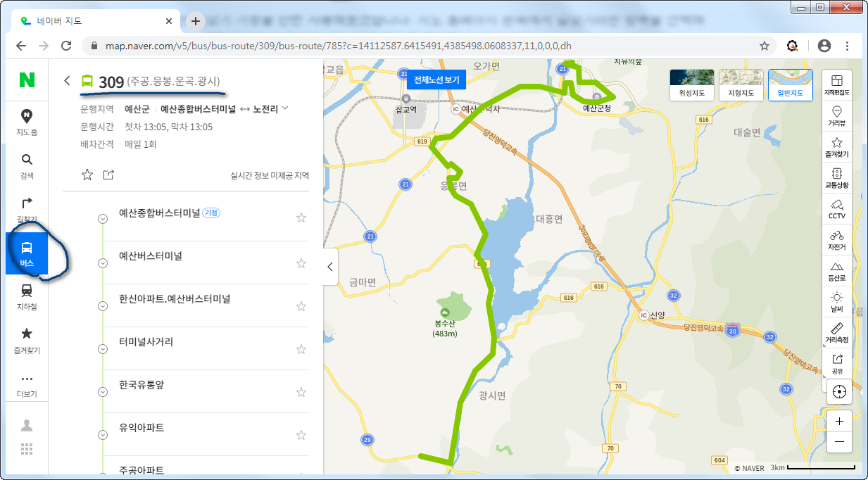Open 지도 홈 in the sidebar
868x480 pixels.
coord(27,122)
